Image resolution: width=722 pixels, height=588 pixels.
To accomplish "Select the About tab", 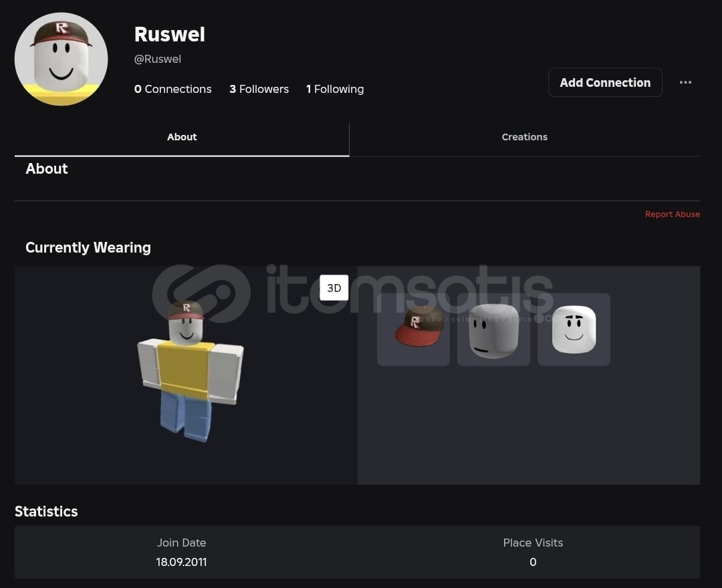I will (x=182, y=137).
